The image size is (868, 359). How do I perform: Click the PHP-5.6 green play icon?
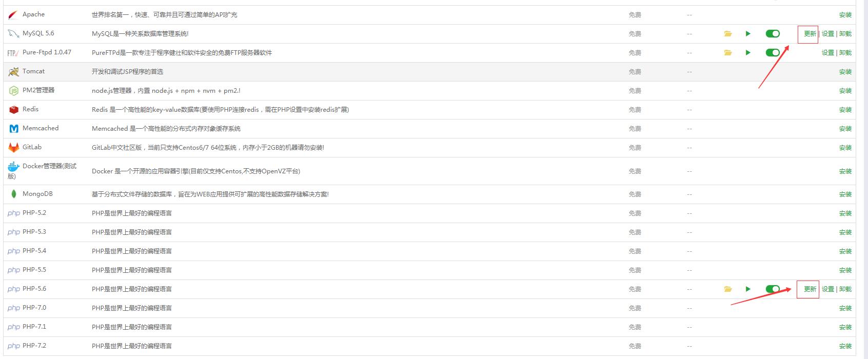click(748, 289)
